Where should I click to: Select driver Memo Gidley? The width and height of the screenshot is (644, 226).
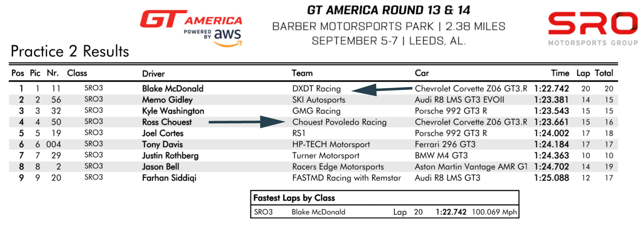click(x=167, y=100)
